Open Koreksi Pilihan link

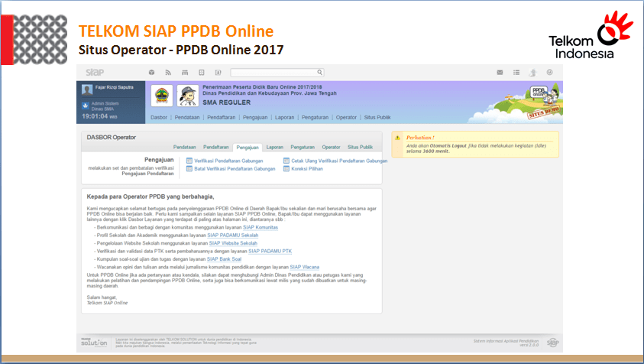(x=306, y=168)
